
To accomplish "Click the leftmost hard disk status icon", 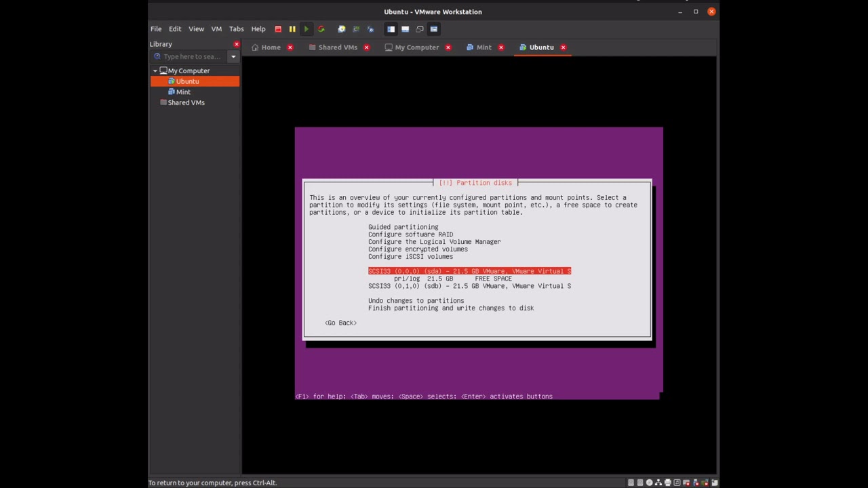I will [x=631, y=483].
